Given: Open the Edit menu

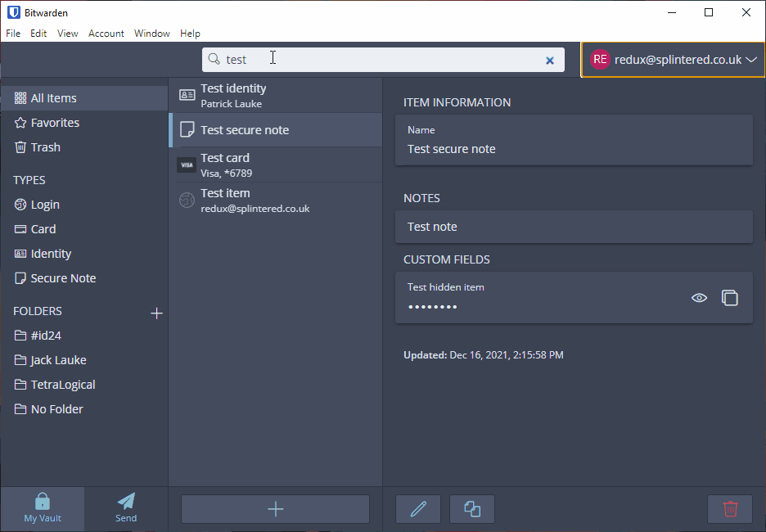Looking at the screenshot, I should point(38,34).
